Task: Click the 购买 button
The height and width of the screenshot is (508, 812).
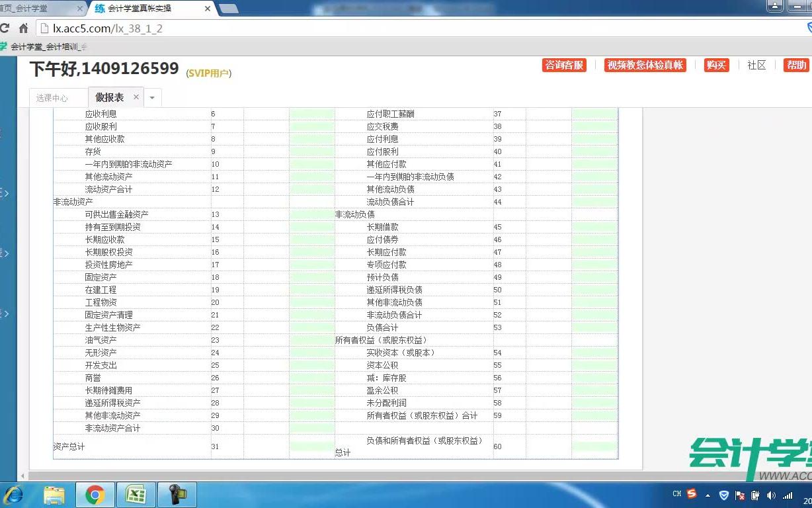Action: coord(716,65)
